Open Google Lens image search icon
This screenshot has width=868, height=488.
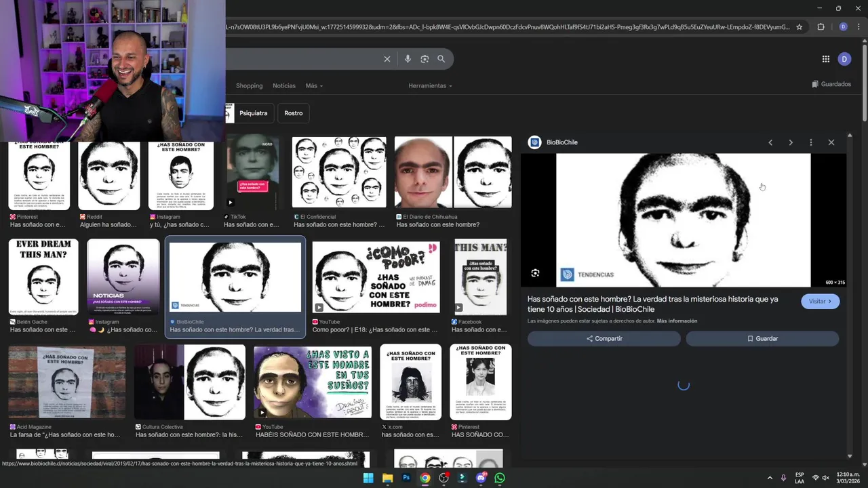[x=425, y=59]
